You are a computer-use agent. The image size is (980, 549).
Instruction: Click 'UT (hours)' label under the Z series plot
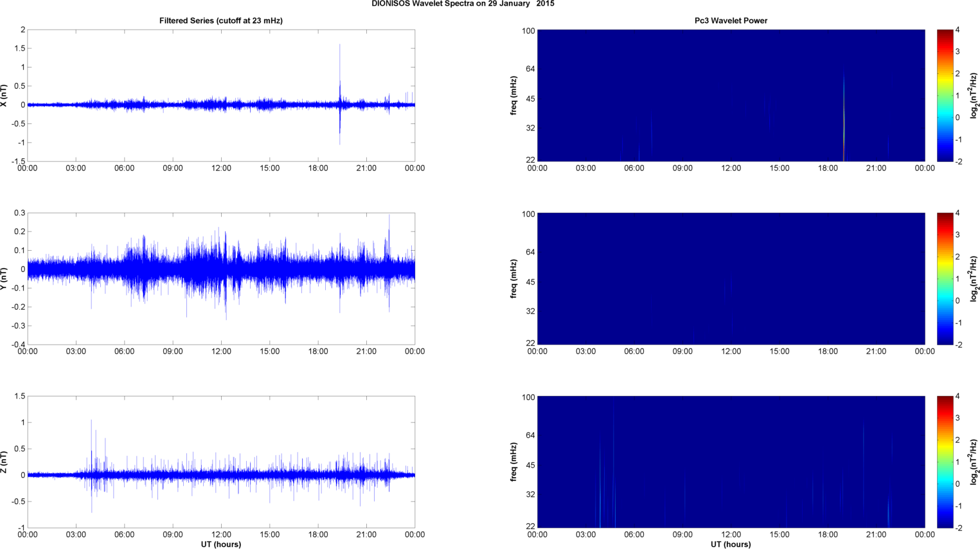pos(221,544)
